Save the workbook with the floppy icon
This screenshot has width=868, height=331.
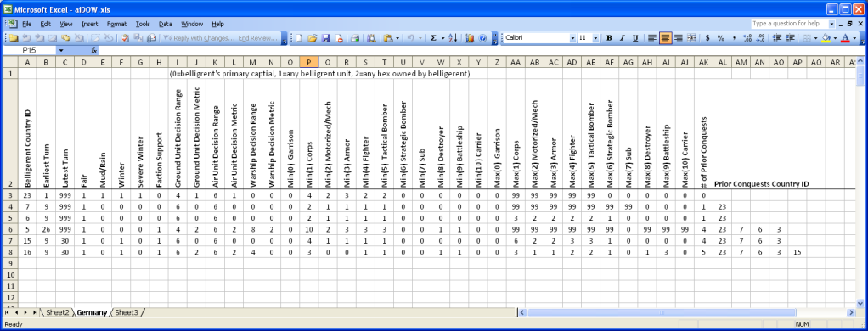pyautogui.click(x=325, y=38)
